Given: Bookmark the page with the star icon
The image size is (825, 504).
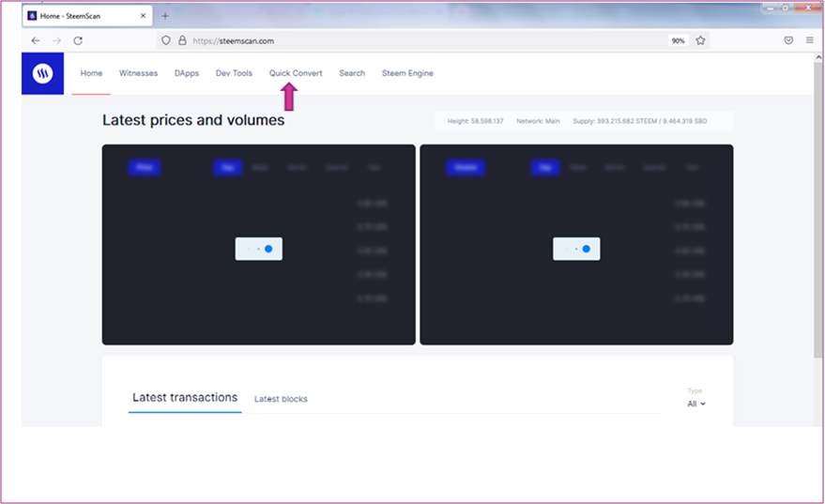Looking at the screenshot, I should (700, 40).
